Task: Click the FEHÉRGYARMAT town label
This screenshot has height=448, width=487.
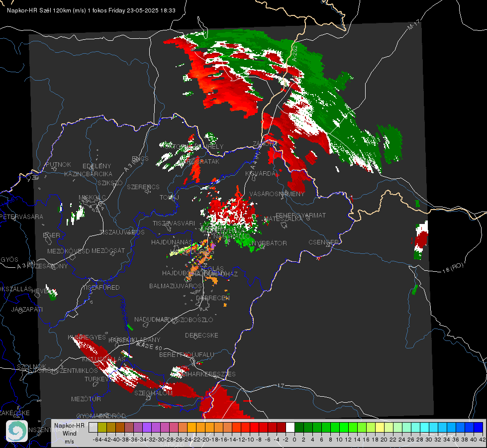Action: pyautogui.click(x=300, y=215)
